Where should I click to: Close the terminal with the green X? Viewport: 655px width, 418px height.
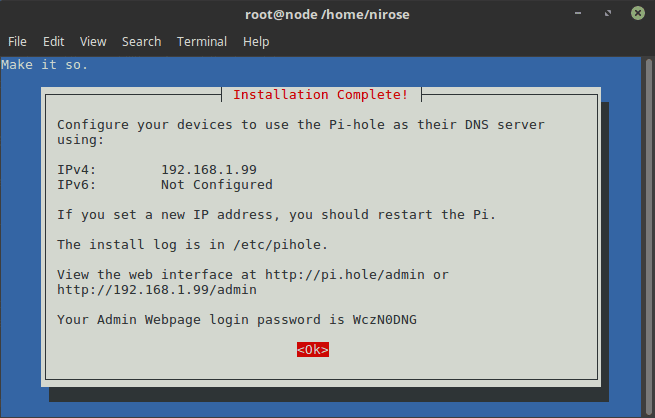click(x=638, y=13)
